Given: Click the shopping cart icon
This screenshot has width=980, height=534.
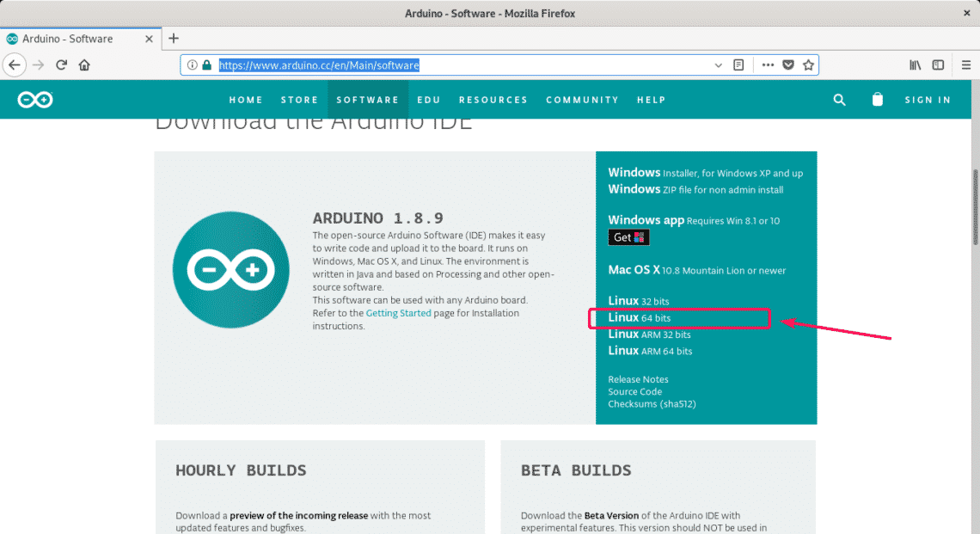Looking at the screenshot, I should (877, 99).
